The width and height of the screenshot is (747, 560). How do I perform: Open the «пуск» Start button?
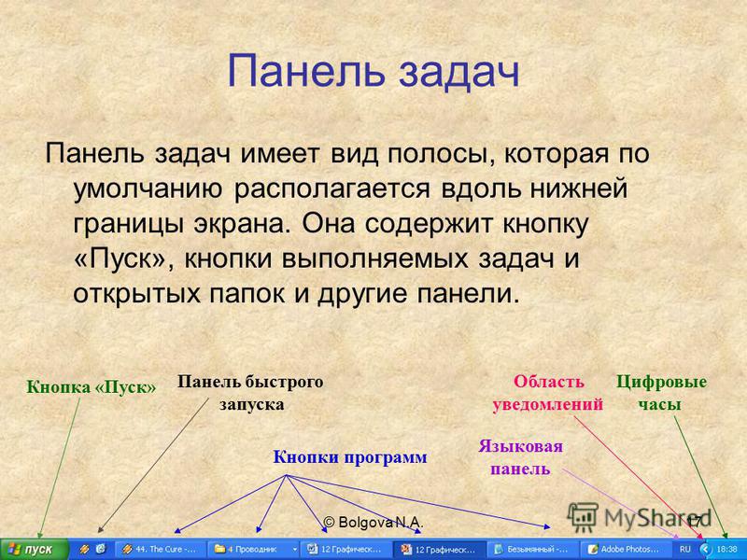pos(34,549)
